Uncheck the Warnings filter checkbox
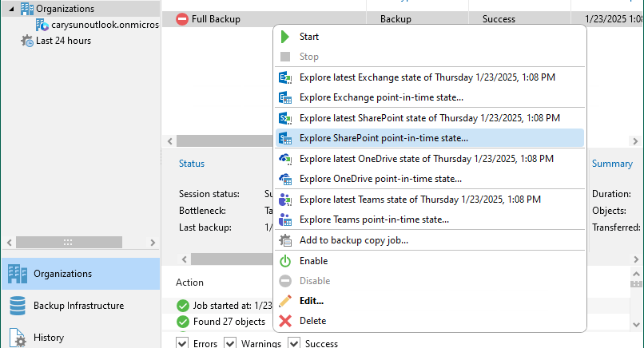The width and height of the screenshot is (644, 348). (230, 343)
